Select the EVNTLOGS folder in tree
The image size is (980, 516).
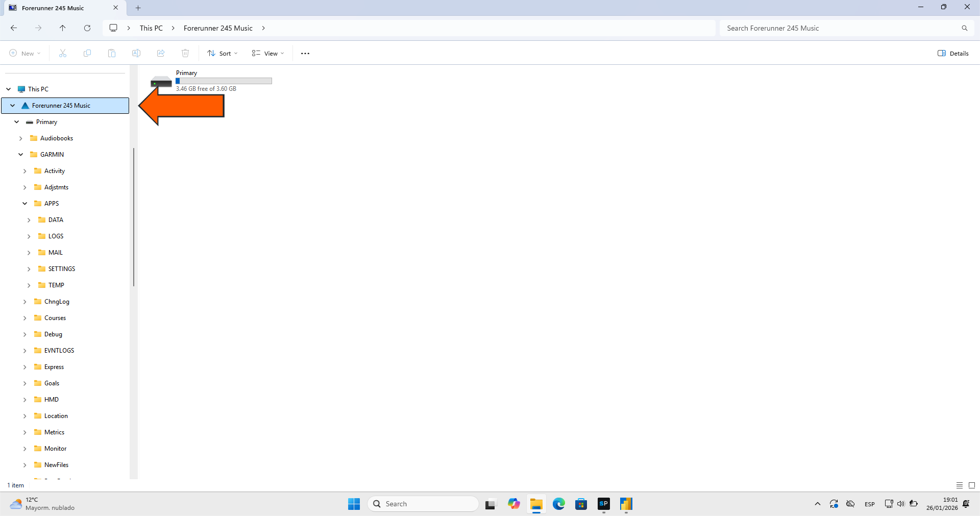click(59, 351)
